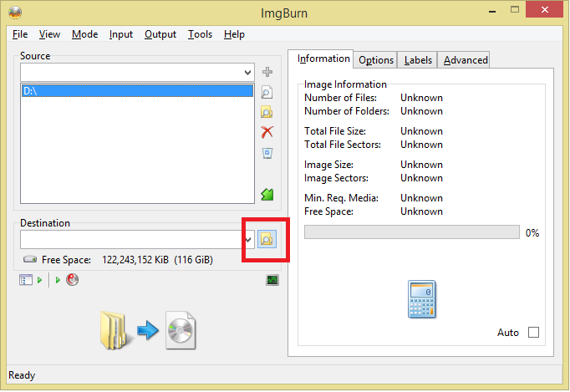
Task: Click into the Destination path field
Action: [x=132, y=240]
